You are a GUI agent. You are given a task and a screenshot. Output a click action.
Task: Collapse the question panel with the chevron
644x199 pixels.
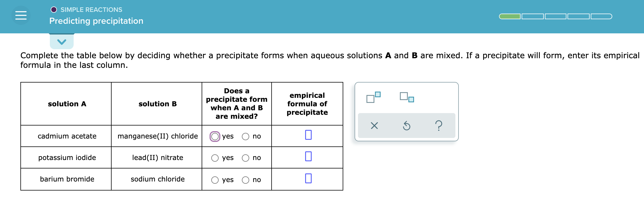61,42
